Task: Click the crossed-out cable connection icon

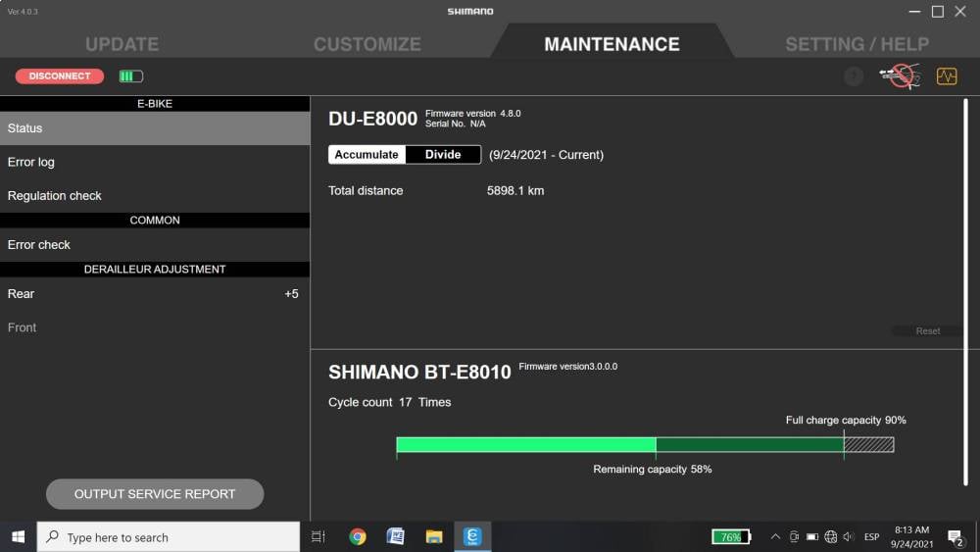Action: tap(900, 76)
